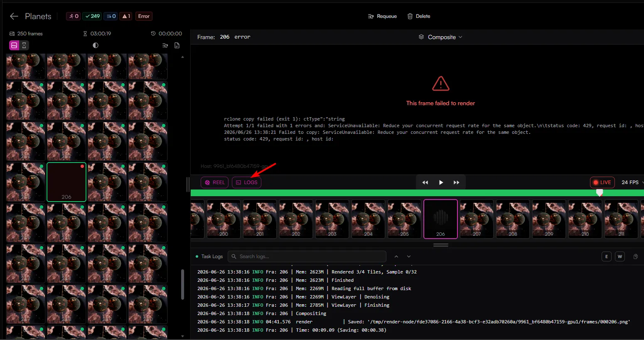
Task: Open the Composite layer dropdown
Action: click(x=440, y=37)
